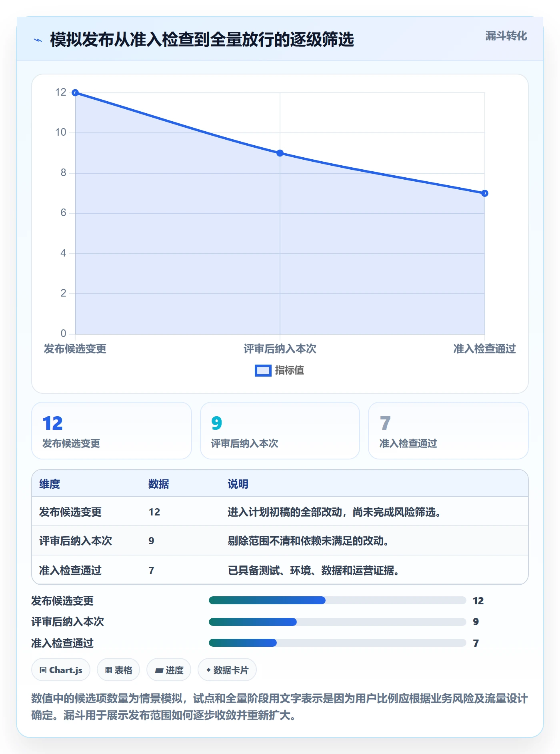
Task: Click the 维度 column header
Action: click(x=50, y=484)
